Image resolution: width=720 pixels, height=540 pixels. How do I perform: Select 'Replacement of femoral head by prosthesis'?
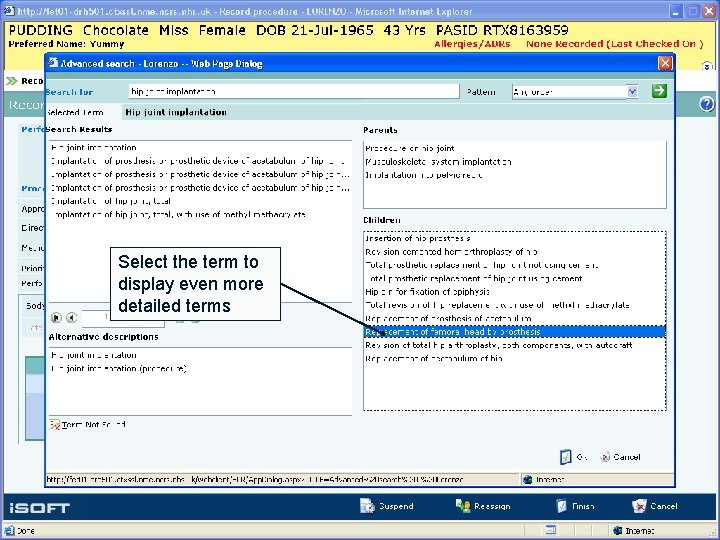514,332
